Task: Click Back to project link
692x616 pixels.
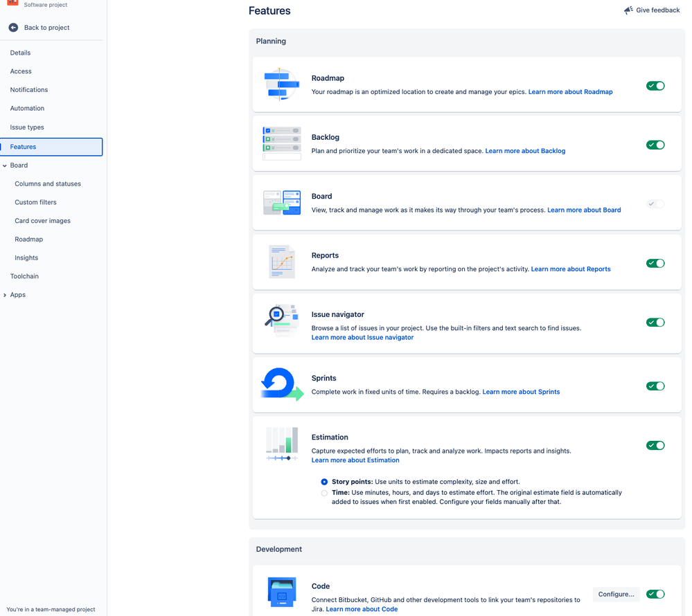Action: click(47, 27)
